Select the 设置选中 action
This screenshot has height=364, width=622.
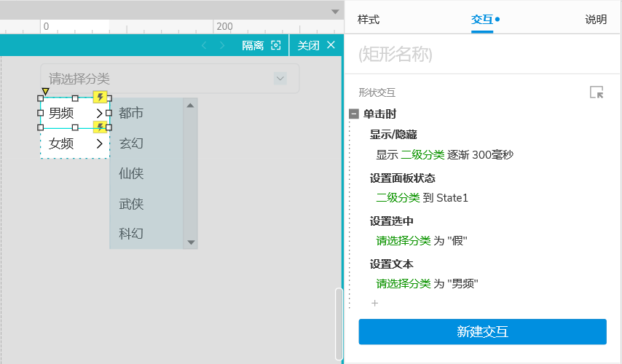click(392, 221)
